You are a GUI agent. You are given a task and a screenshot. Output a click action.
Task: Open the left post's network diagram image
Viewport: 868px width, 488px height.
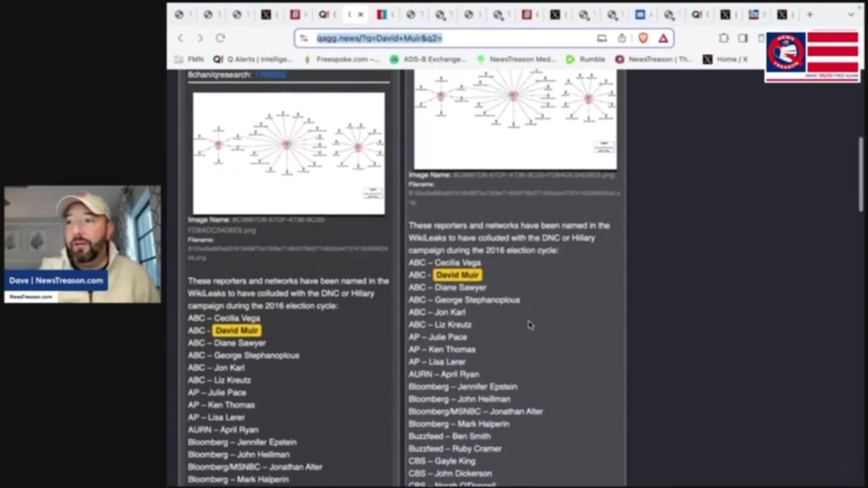tap(289, 153)
